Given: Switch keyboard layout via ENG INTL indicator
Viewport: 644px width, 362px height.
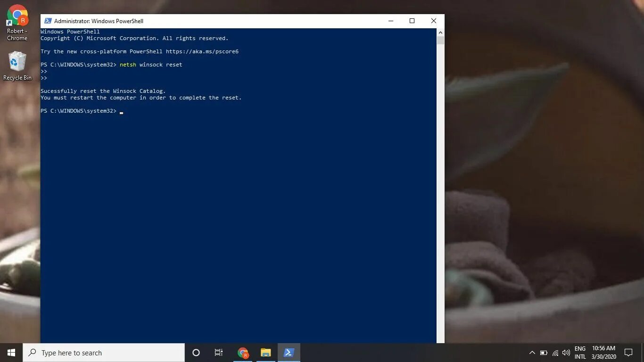Looking at the screenshot, I should pyautogui.click(x=580, y=353).
